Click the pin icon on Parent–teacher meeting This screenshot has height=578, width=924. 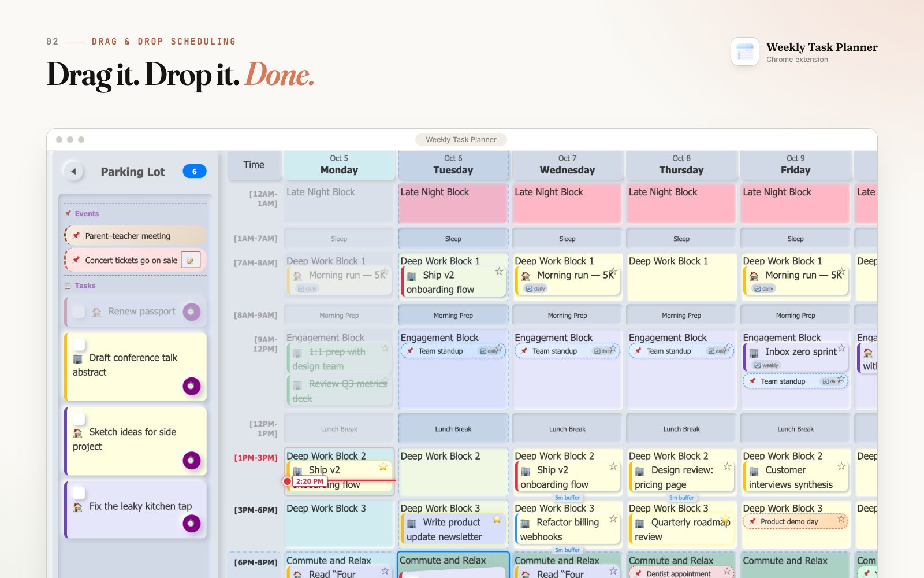point(76,235)
